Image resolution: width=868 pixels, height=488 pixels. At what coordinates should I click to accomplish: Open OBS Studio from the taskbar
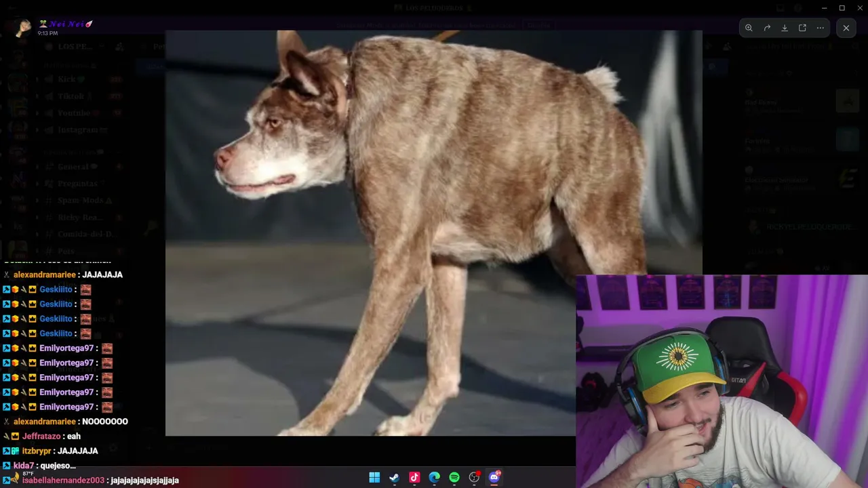coord(474,477)
